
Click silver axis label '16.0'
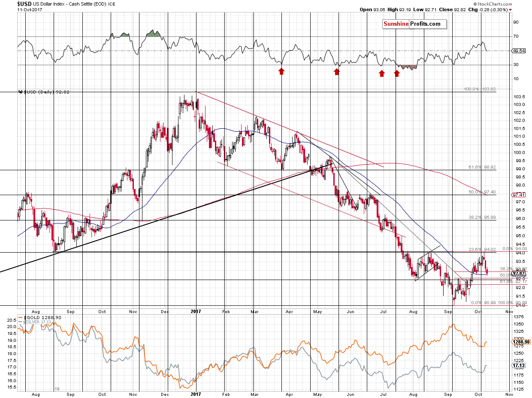coord(12,380)
